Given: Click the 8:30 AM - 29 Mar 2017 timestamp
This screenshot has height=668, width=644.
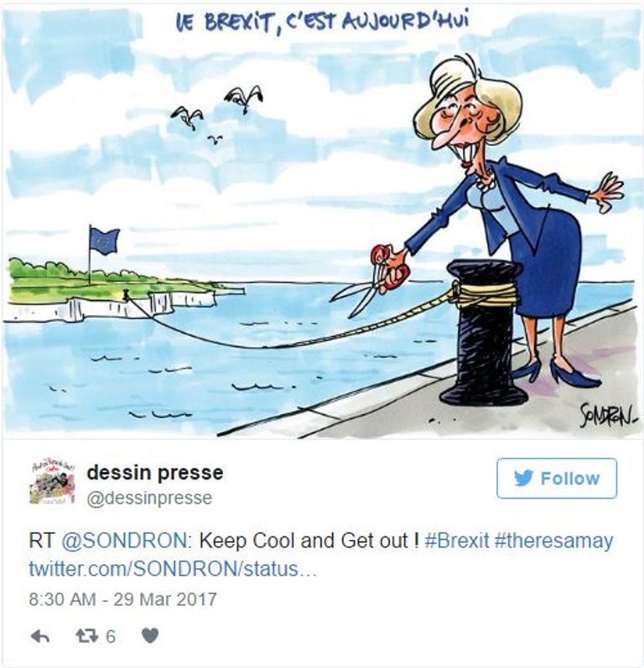Looking at the screenshot, I should [123, 599].
